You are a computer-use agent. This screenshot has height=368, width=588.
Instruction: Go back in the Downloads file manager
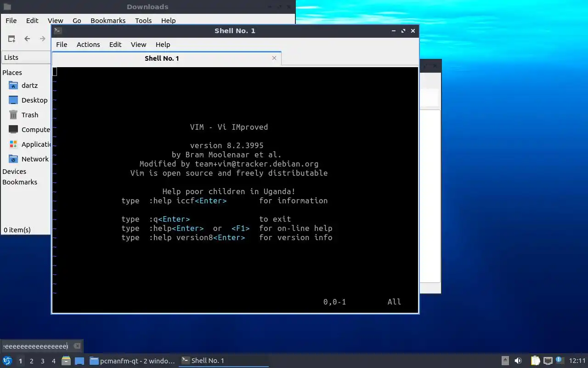[27, 39]
